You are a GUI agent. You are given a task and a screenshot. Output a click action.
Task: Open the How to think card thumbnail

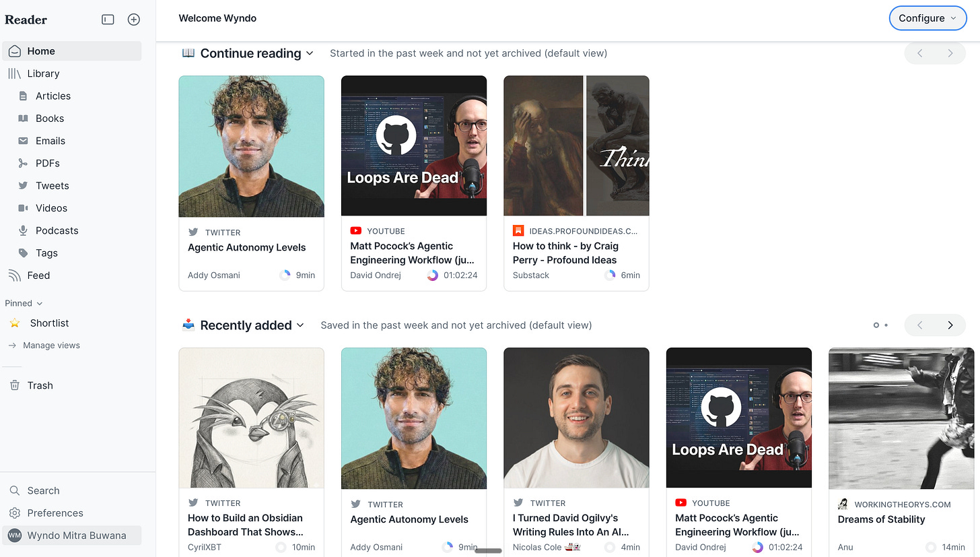click(576, 145)
